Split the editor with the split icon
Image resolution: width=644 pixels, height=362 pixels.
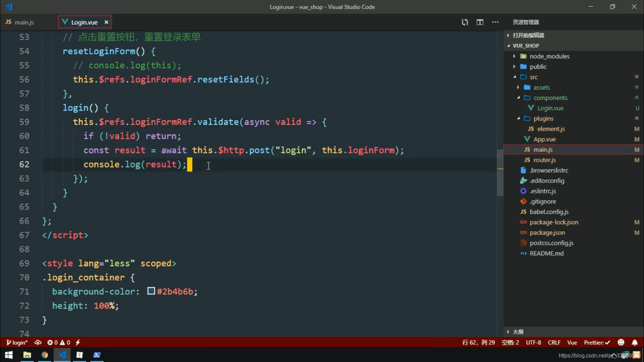480,22
